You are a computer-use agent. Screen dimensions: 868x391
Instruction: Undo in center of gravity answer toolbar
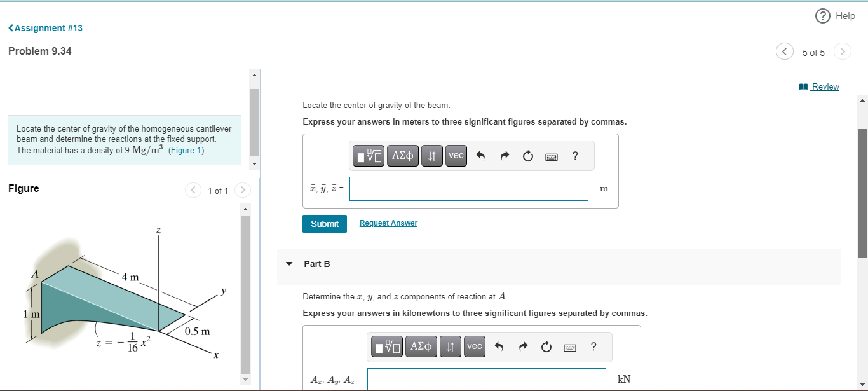(x=481, y=156)
